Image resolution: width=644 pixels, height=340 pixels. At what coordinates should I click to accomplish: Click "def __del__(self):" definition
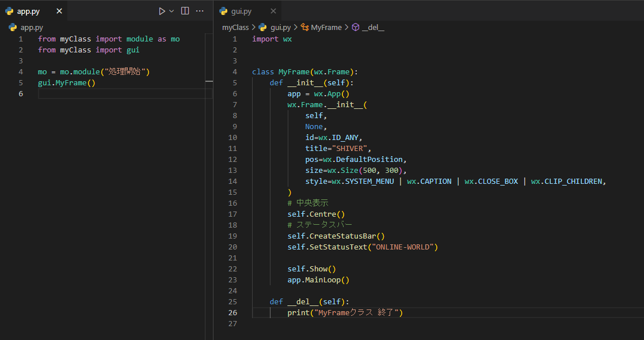pos(309,302)
